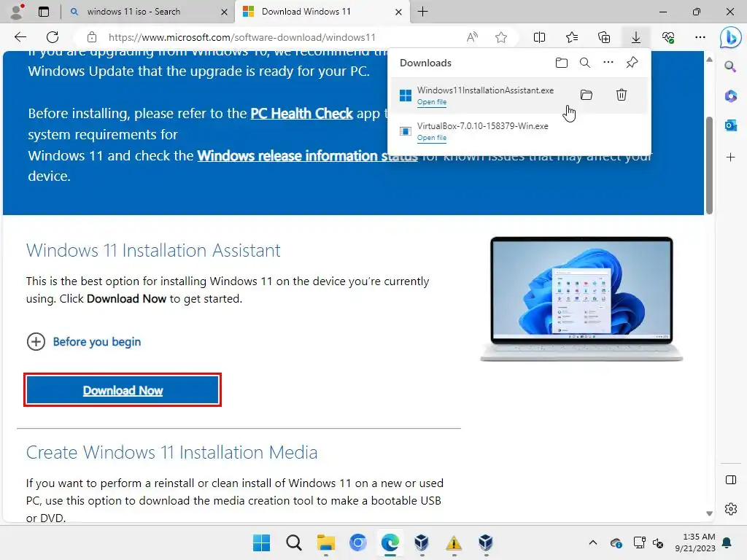Refresh the current page
This screenshot has height=560, width=747.
pos(53,37)
